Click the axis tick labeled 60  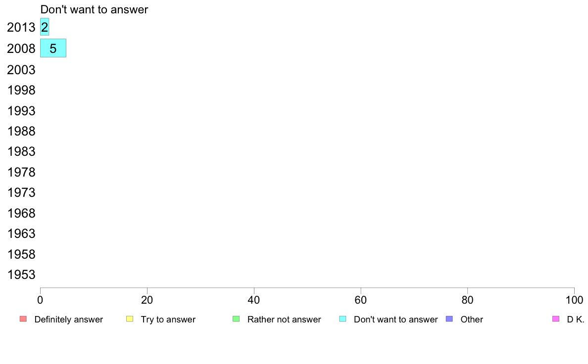361,300
